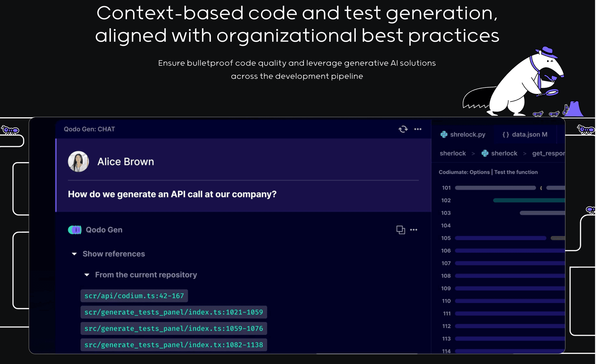Click line number 101 in the editor
Image resolution: width=596 pixels, height=364 pixels.
[x=446, y=188]
